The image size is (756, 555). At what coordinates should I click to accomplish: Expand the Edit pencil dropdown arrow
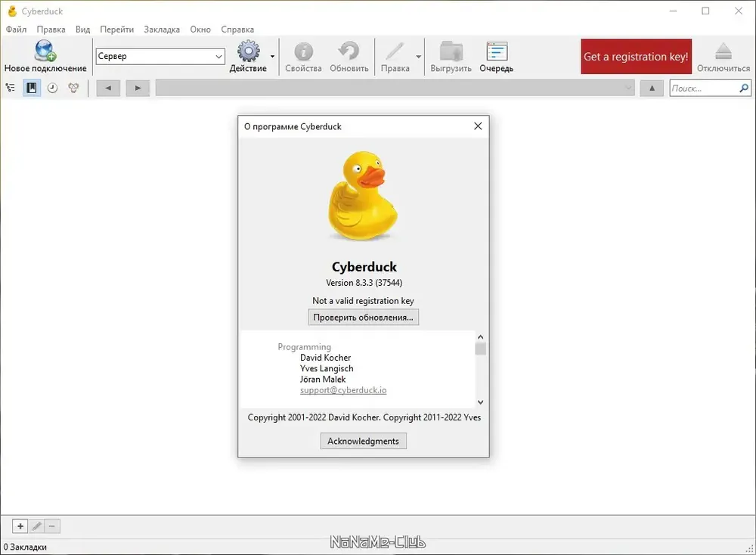point(419,57)
